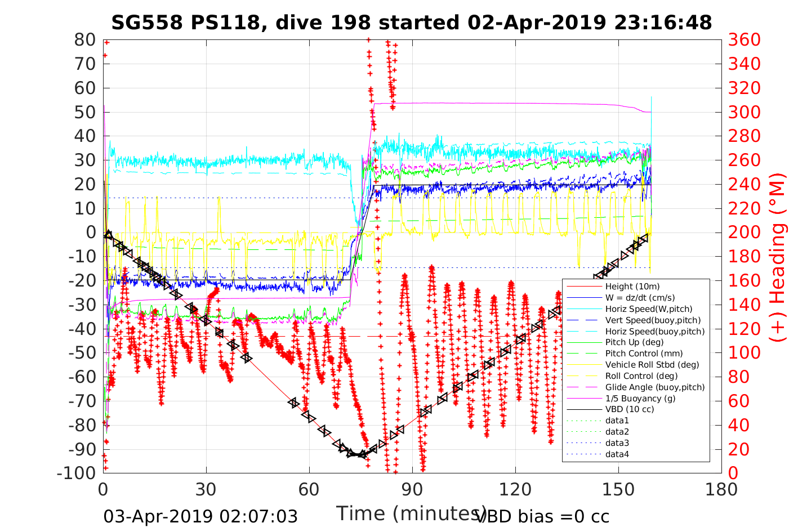Click the 'Time (minutes)' x-axis label
The width and height of the screenshot is (798, 532).
pyautogui.click(x=412, y=513)
